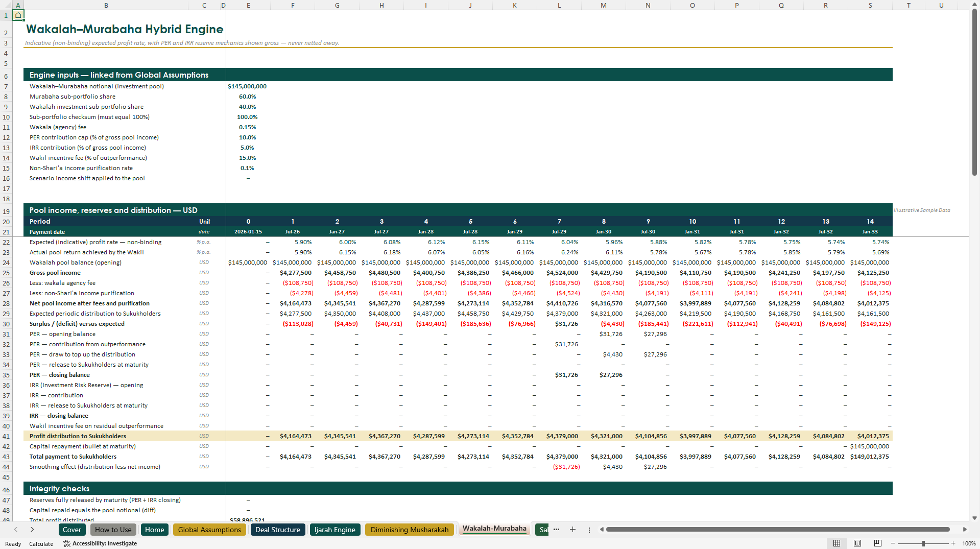Open the How to Use sheet tab

[x=113, y=530]
